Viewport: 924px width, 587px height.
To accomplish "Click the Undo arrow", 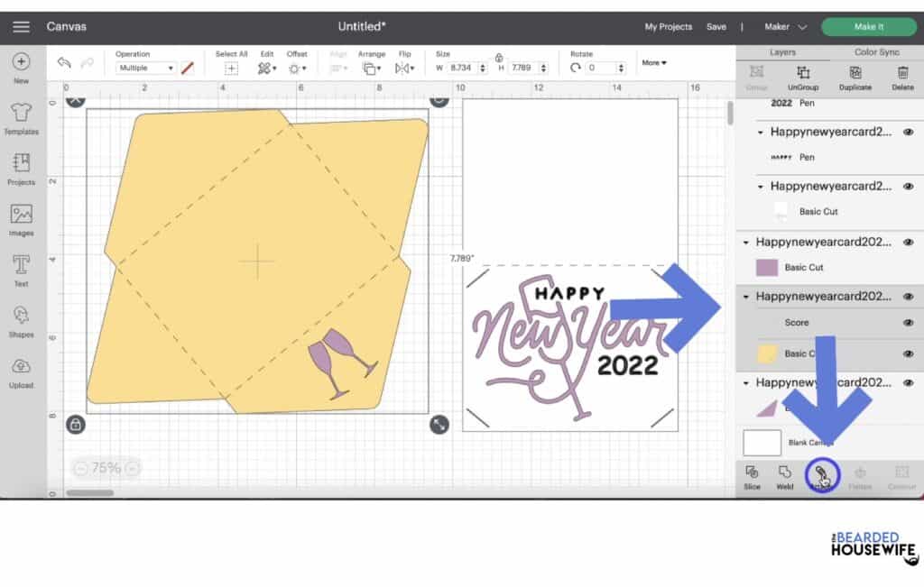I will (x=63, y=62).
